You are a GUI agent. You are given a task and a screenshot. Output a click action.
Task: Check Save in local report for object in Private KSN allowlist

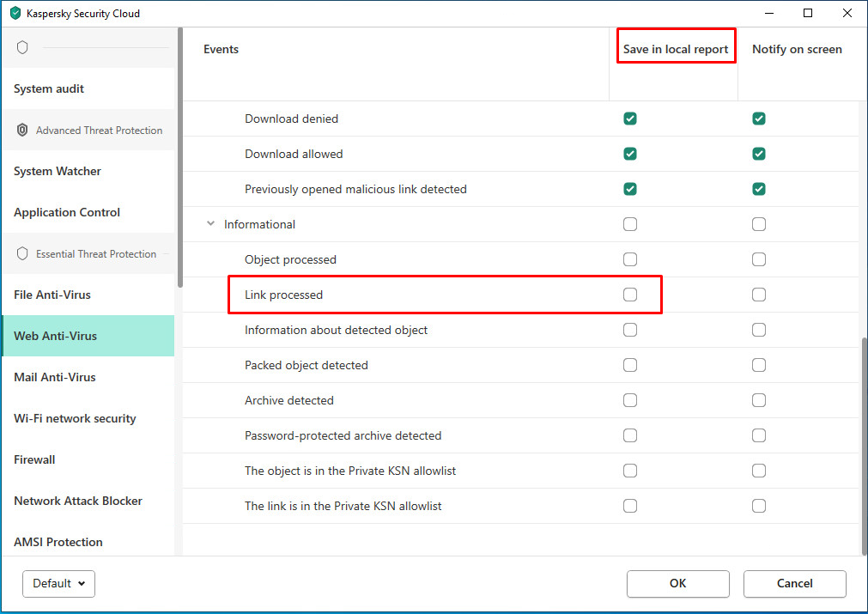630,471
